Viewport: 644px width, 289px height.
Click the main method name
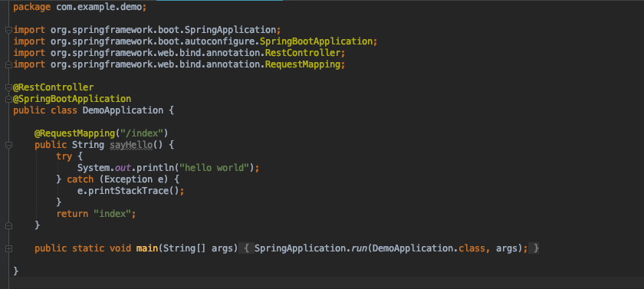(x=147, y=248)
